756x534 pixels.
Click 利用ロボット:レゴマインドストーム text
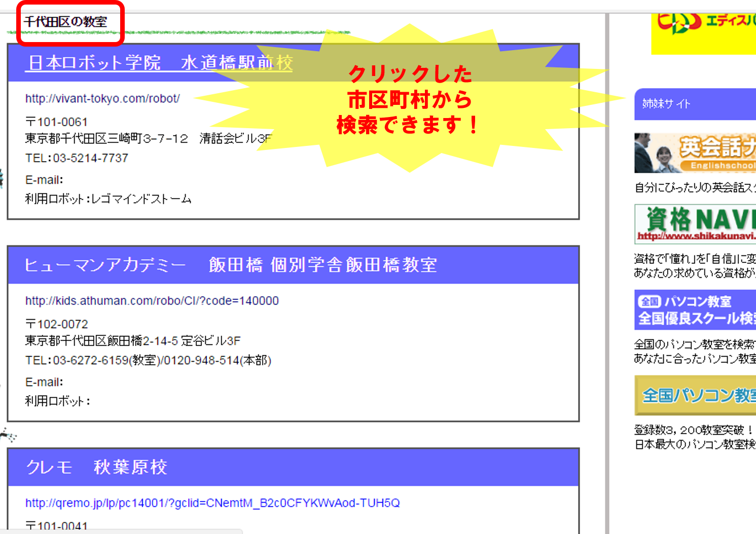click(109, 199)
